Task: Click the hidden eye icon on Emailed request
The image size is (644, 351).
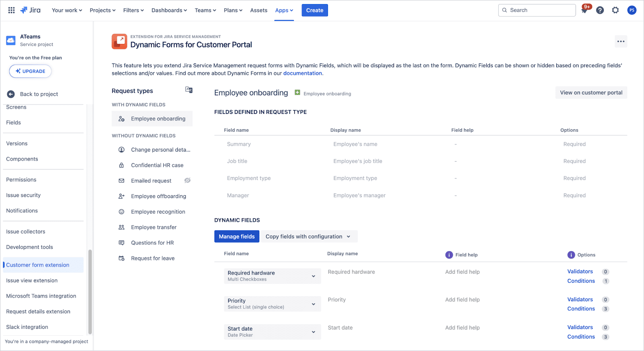Action: click(x=187, y=181)
